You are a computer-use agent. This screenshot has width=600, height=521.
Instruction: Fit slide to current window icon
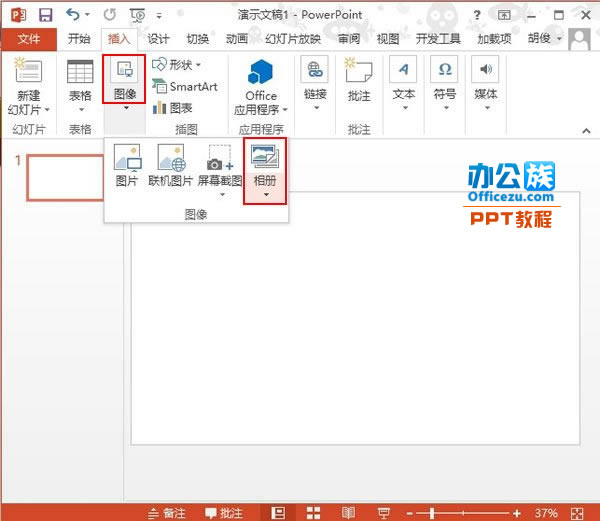coord(577,513)
